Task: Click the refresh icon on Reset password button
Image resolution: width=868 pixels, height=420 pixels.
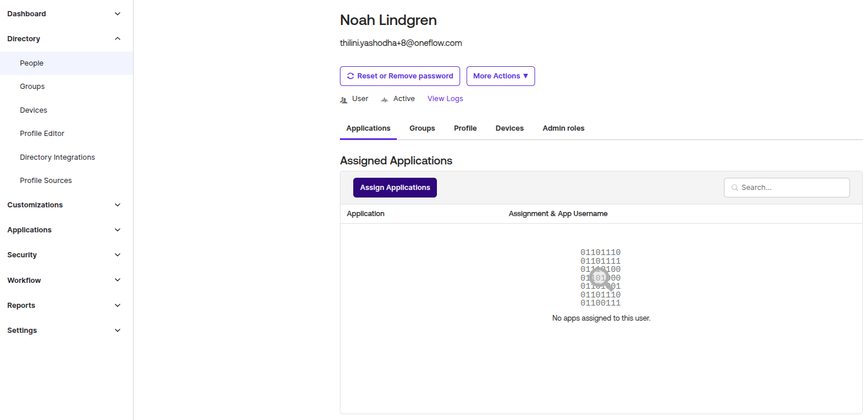Action: tap(350, 76)
